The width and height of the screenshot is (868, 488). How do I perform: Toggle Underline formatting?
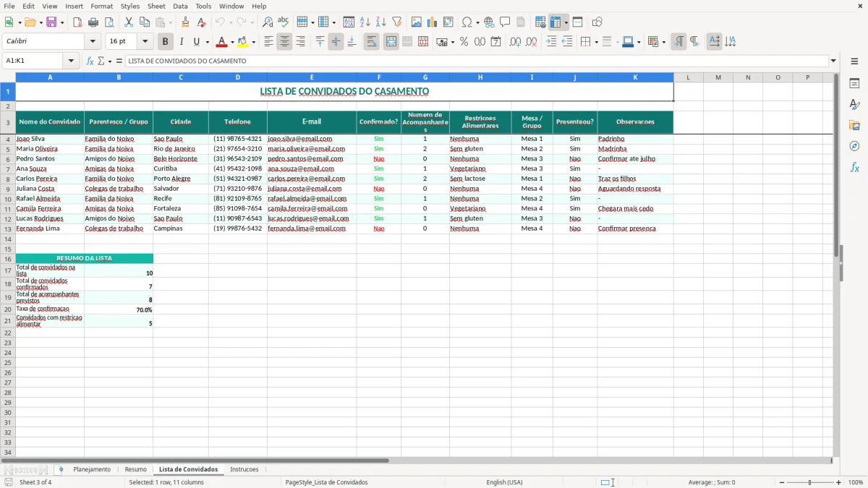[197, 42]
